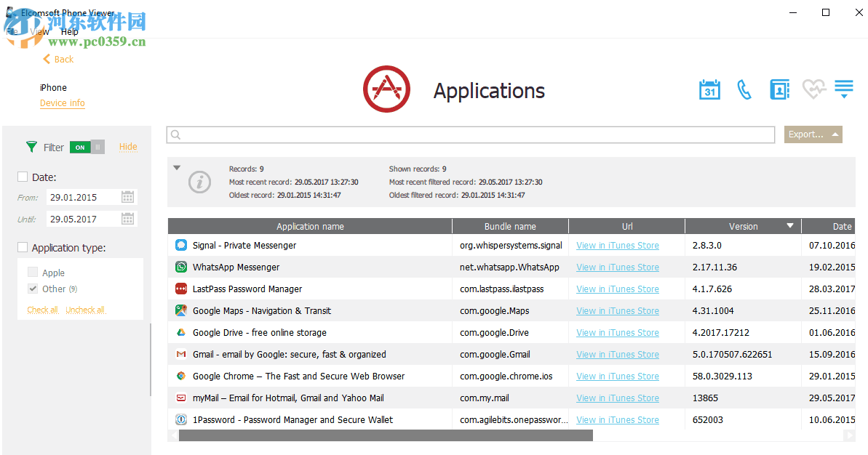Screen dimensions: 868x455
Task: Open the categories menu icon
Action: [844, 89]
